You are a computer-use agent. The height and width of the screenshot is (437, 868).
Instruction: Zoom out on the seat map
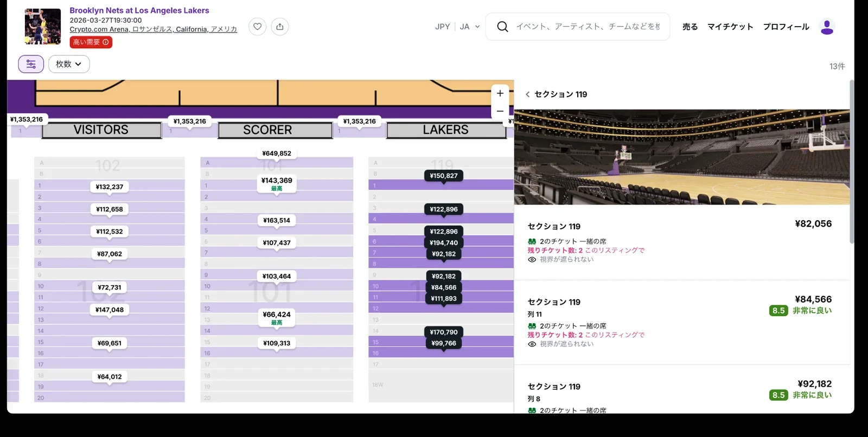500,111
